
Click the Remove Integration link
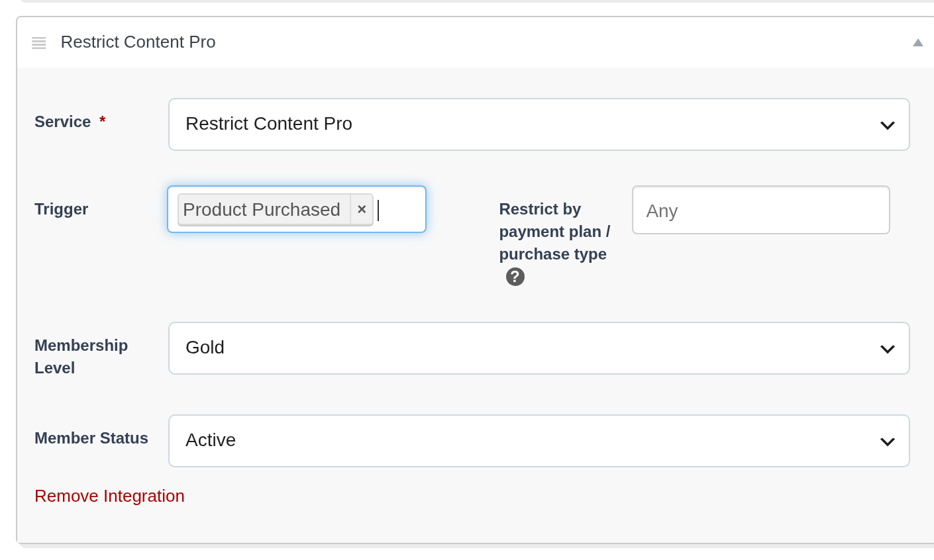[109, 496]
